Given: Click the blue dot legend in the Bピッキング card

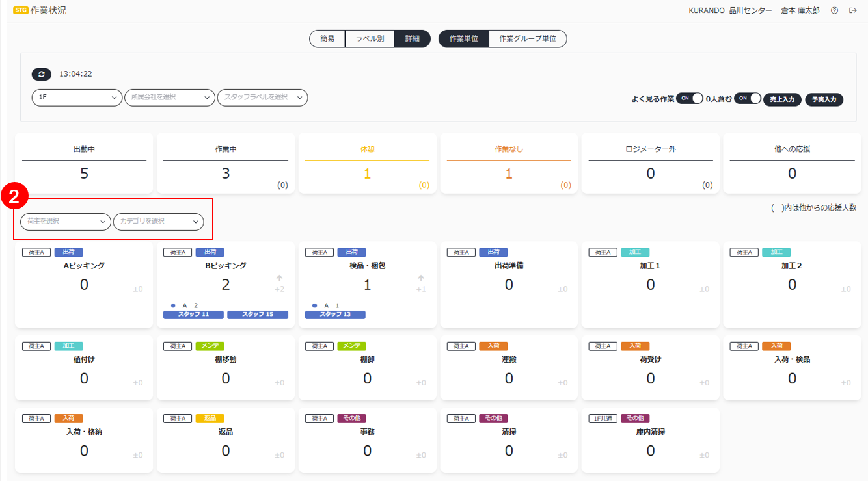Looking at the screenshot, I should (x=173, y=305).
